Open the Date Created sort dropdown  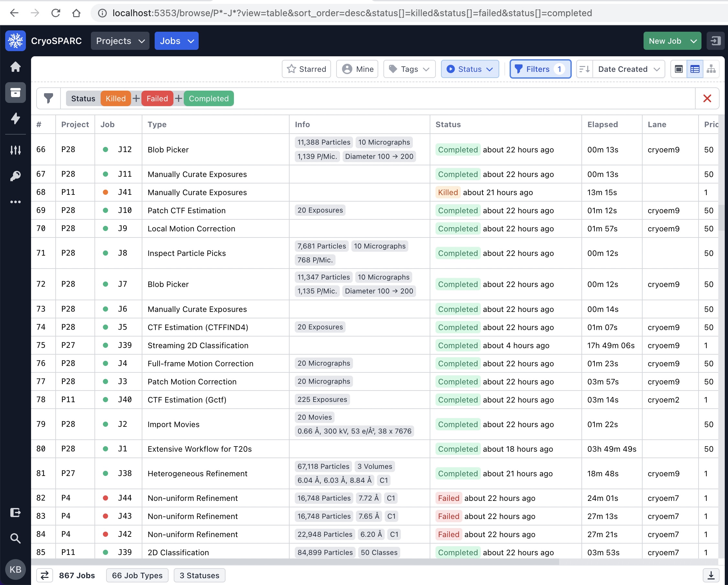(x=628, y=69)
